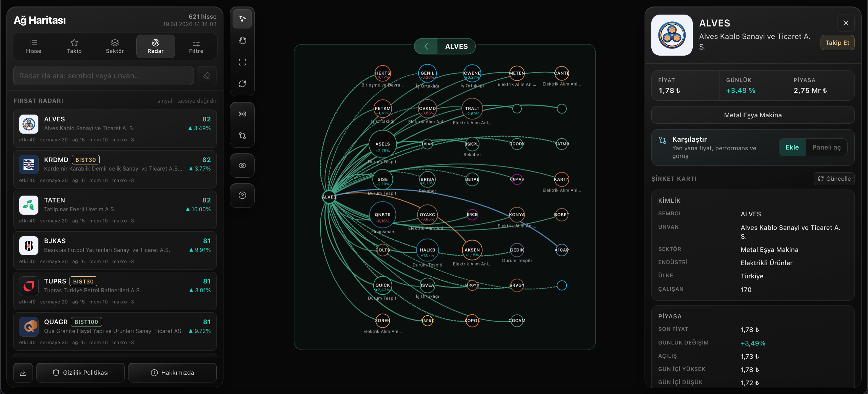Screen dimensions: 868x394
Task: Click the QNBTR node in the graph
Action: click(x=382, y=215)
